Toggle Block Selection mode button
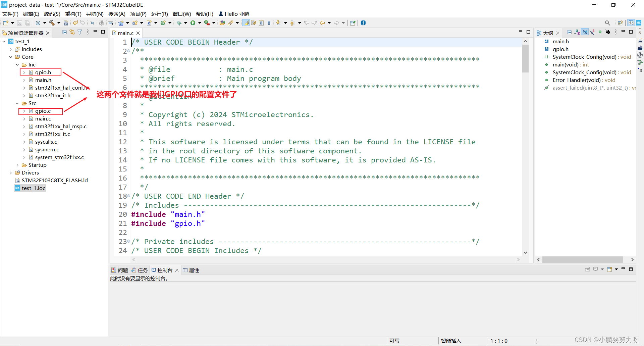 (261, 23)
